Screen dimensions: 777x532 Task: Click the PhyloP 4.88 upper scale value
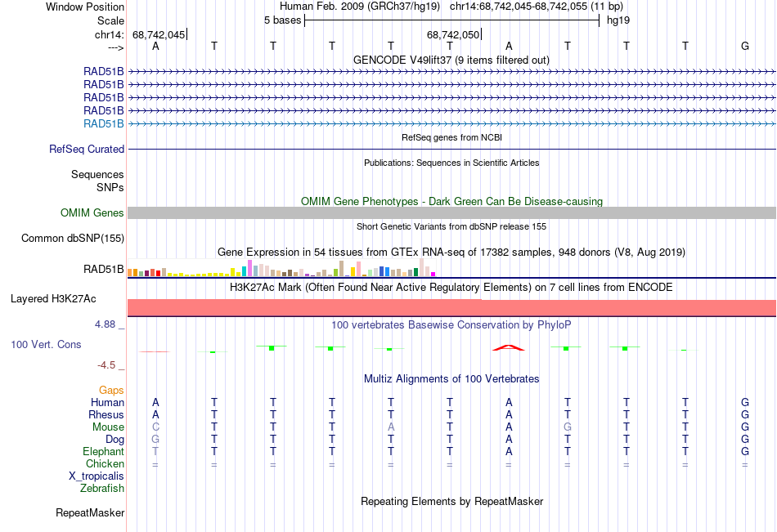pos(105,324)
